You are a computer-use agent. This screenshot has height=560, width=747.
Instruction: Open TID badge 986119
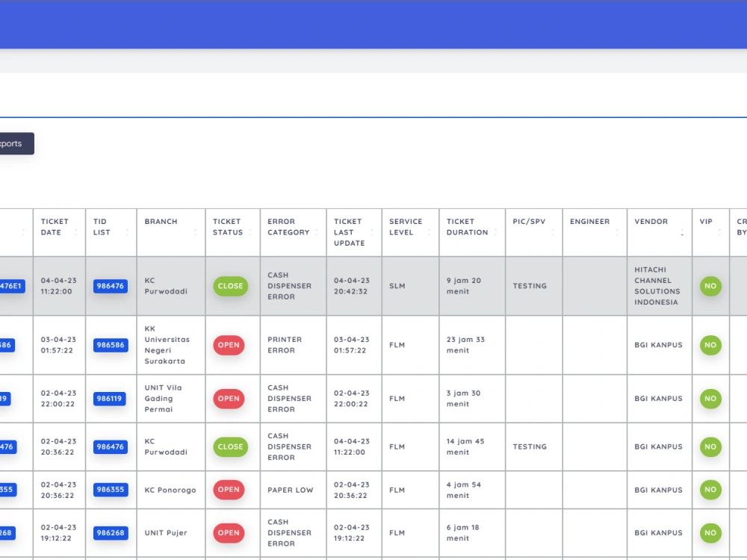click(x=110, y=399)
